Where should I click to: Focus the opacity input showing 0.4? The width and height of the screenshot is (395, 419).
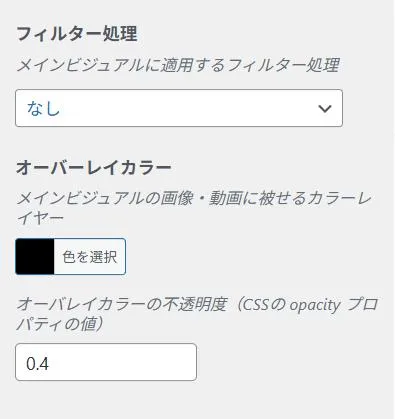(x=106, y=362)
